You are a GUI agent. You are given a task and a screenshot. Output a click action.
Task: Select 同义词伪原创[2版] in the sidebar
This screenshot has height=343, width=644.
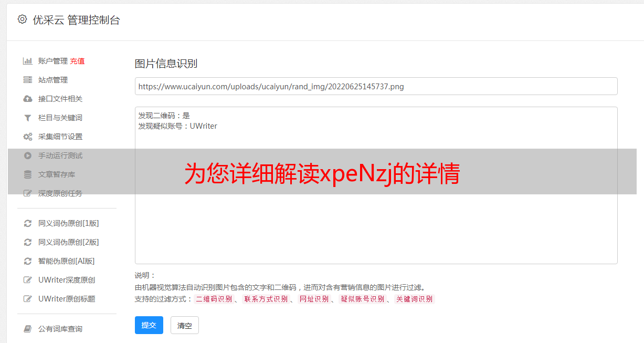point(69,242)
